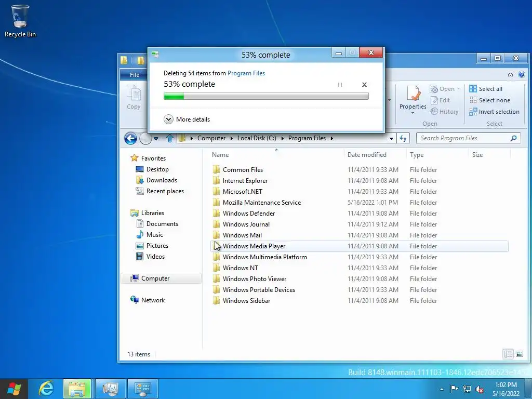Refresh the Program Files folder
The image size is (532, 399).
pyautogui.click(x=403, y=138)
